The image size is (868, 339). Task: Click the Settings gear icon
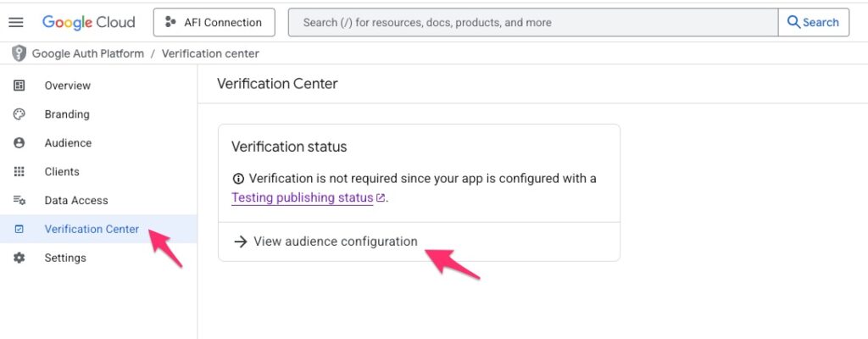[19, 258]
